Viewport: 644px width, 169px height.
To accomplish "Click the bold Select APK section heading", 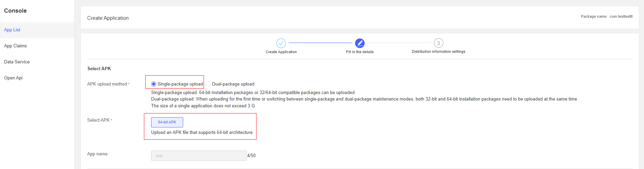I will pyautogui.click(x=99, y=69).
